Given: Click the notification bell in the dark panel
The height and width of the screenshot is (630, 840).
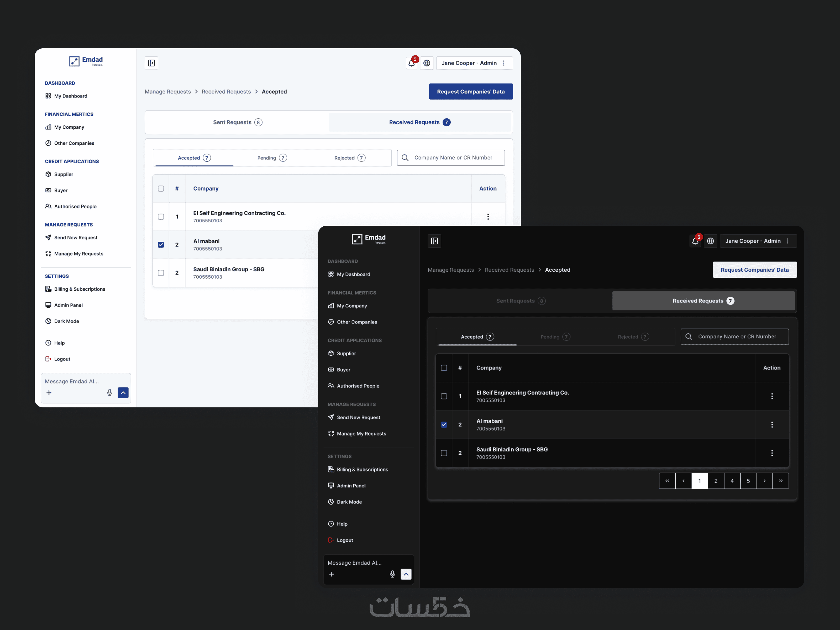Looking at the screenshot, I should (x=695, y=241).
